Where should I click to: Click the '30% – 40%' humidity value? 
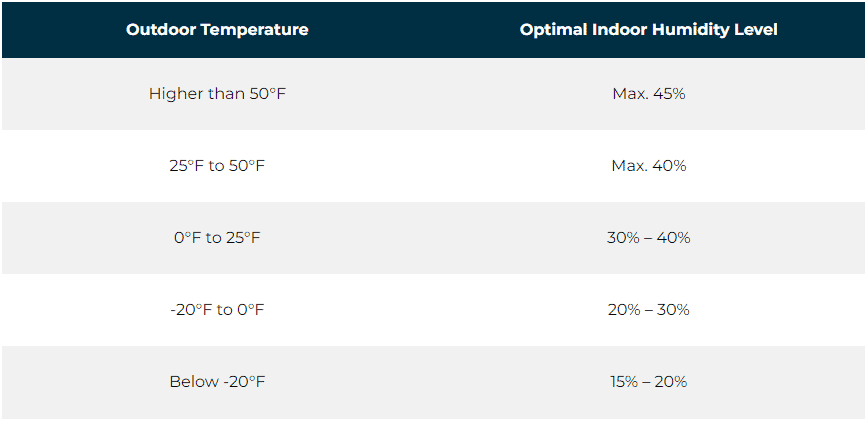click(x=649, y=238)
